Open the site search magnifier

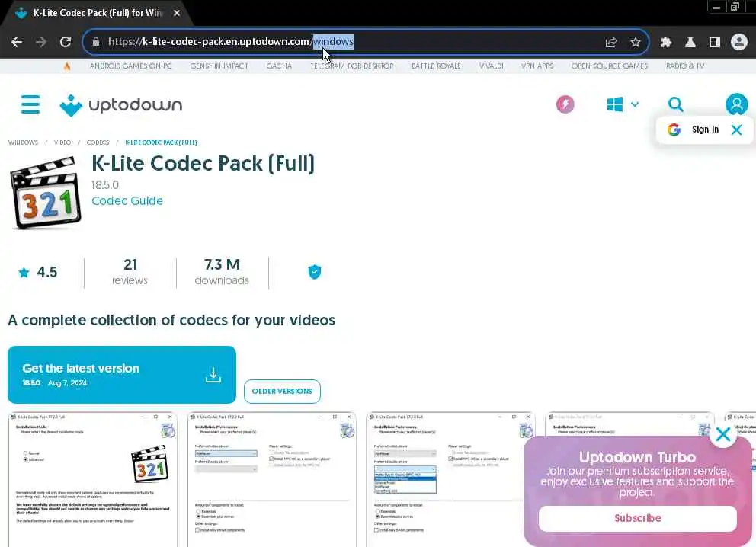click(x=675, y=104)
